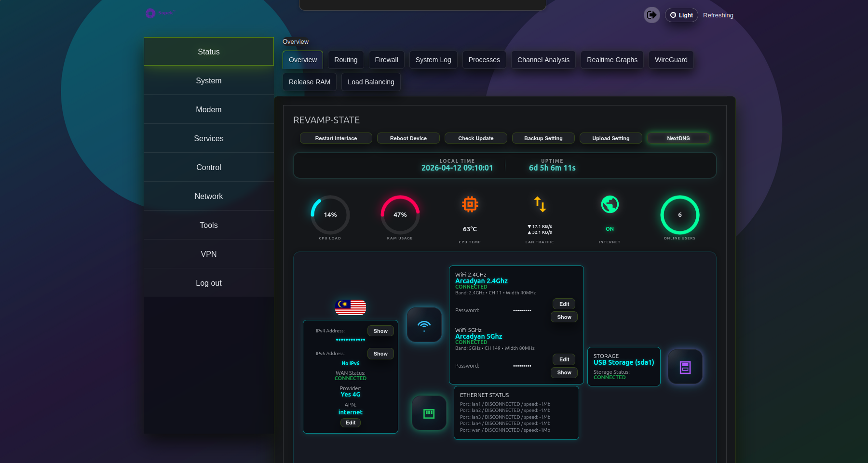Edit the internet APN setting
The width and height of the screenshot is (868, 463).
[350, 423]
